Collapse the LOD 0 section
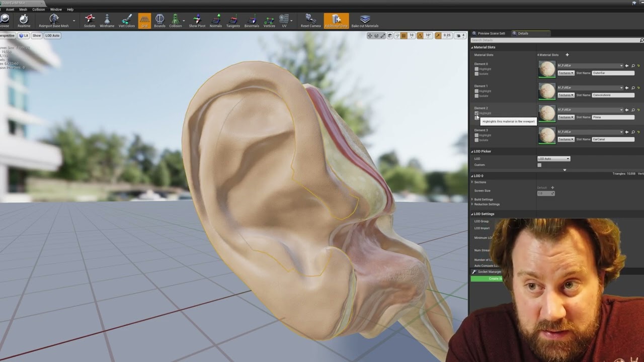This screenshot has height=362, width=644. click(472, 176)
